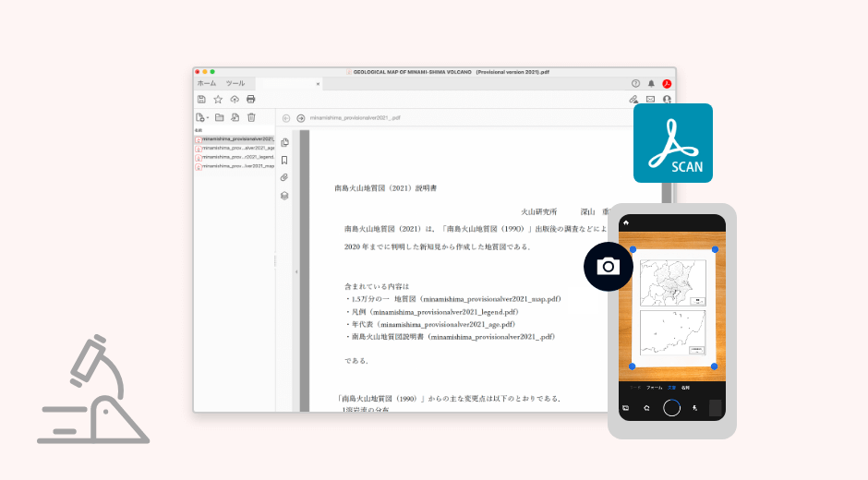Print the PDF using the printer icon
The height and width of the screenshot is (480, 868).
tap(251, 99)
